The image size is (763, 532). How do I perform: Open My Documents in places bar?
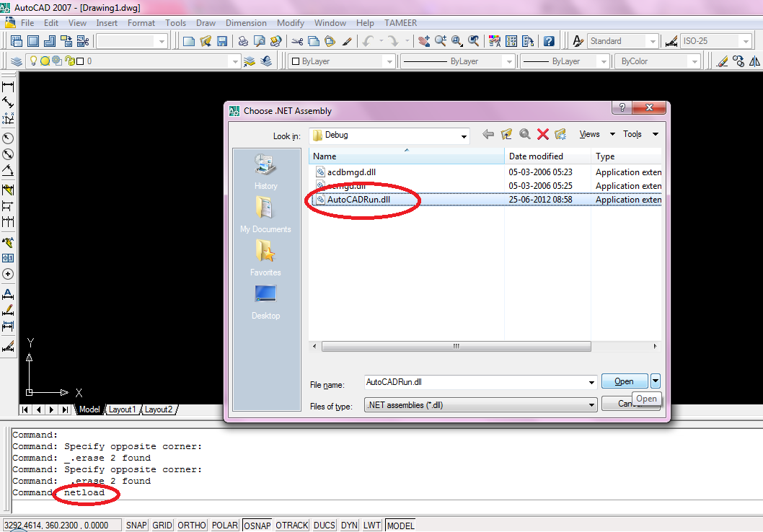coord(265,214)
